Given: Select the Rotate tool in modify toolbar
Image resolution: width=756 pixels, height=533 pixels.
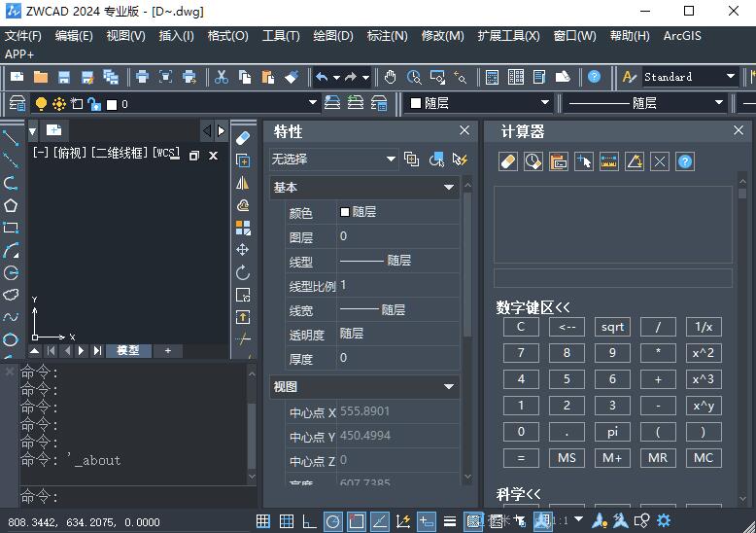Looking at the screenshot, I should point(243,272).
